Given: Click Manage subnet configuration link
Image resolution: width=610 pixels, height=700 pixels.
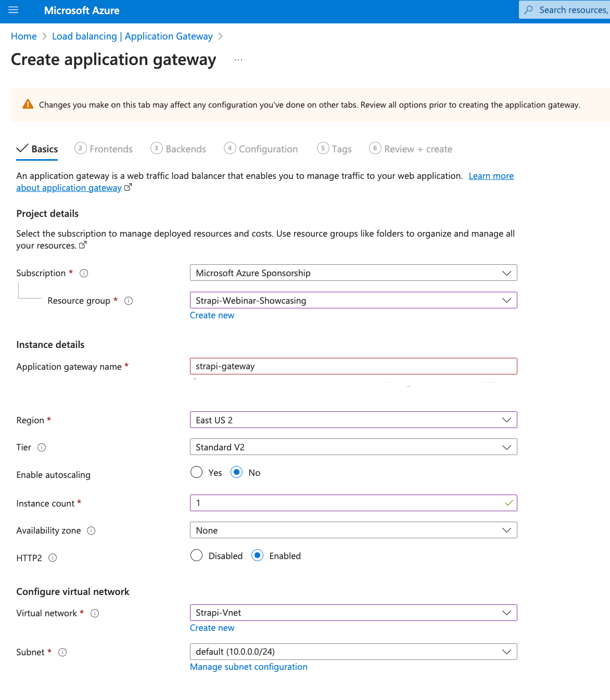Looking at the screenshot, I should pyautogui.click(x=248, y=667).
